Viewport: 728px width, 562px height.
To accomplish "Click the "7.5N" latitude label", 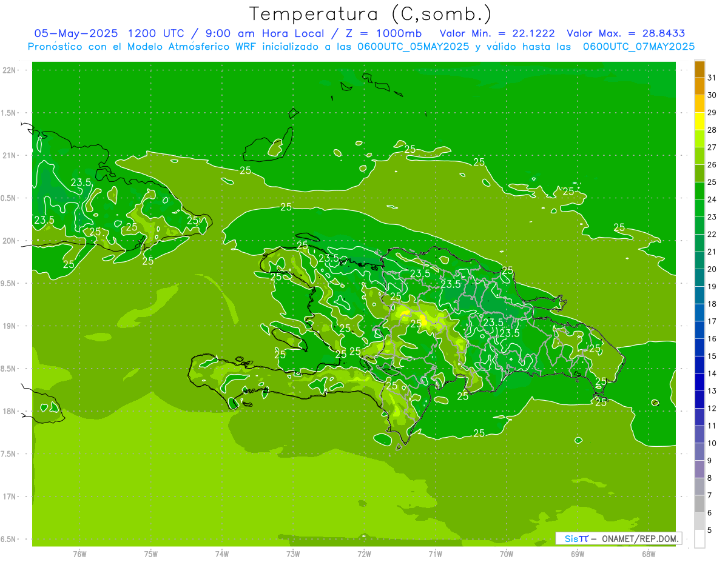I will [x=9, y=454].
